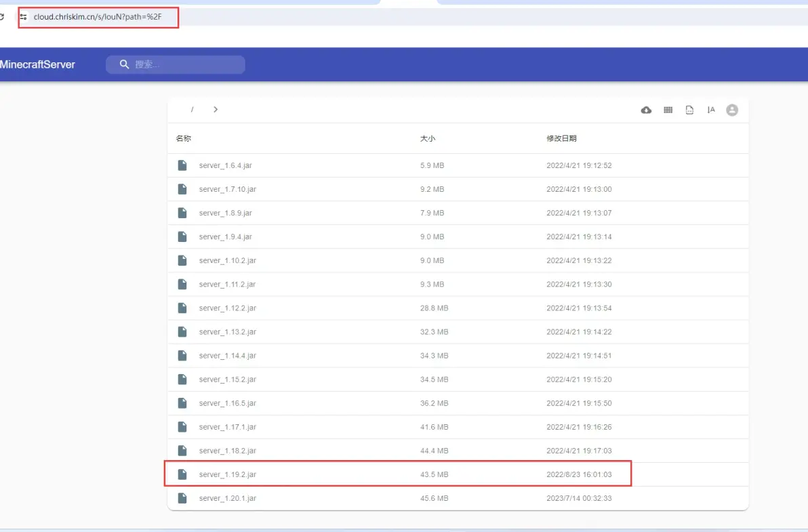Image resolution: width=808 pixels, height=532 pixels.
Task: Click the file icon beside server_1.8.9.jar
Action: (x=182, y=213)
